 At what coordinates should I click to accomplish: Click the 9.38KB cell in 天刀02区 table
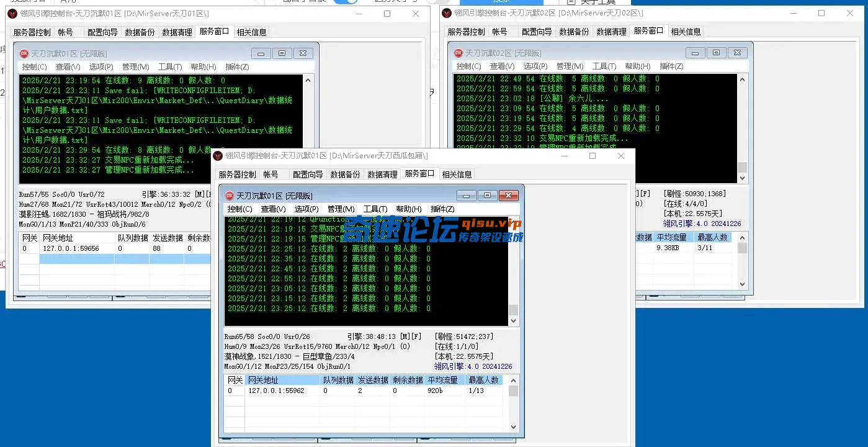click(x=668, y=248)
